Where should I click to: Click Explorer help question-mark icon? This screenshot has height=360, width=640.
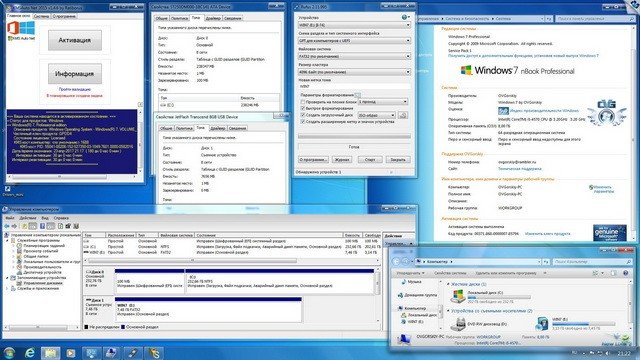point(626,273)
